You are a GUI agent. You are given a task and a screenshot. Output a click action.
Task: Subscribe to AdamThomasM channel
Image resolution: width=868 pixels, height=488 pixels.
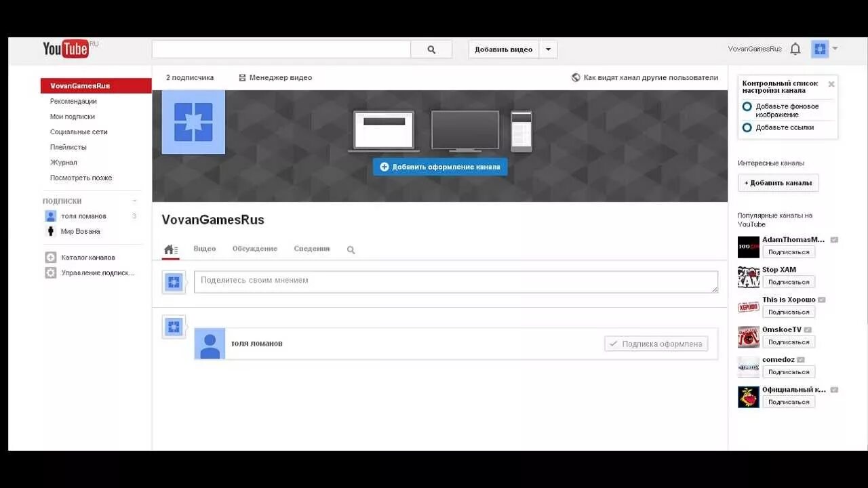pyautogui.click(x=789, y=252)
